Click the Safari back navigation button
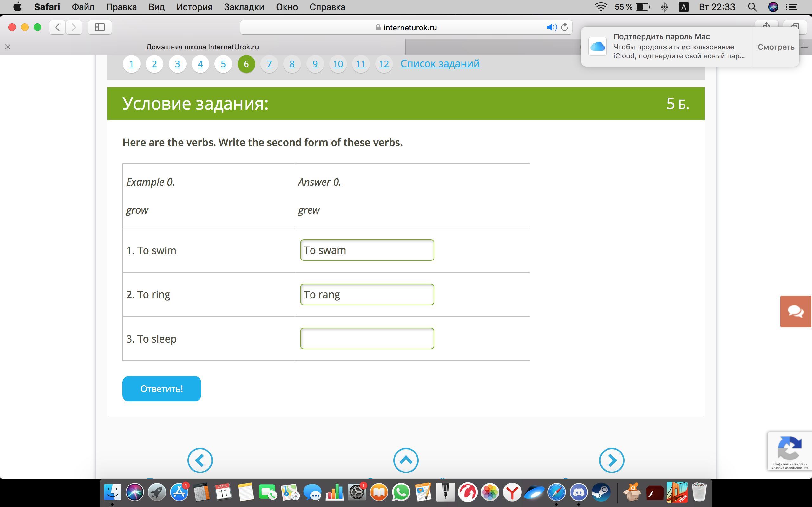 pyautogui.click(x=57, y=27)
